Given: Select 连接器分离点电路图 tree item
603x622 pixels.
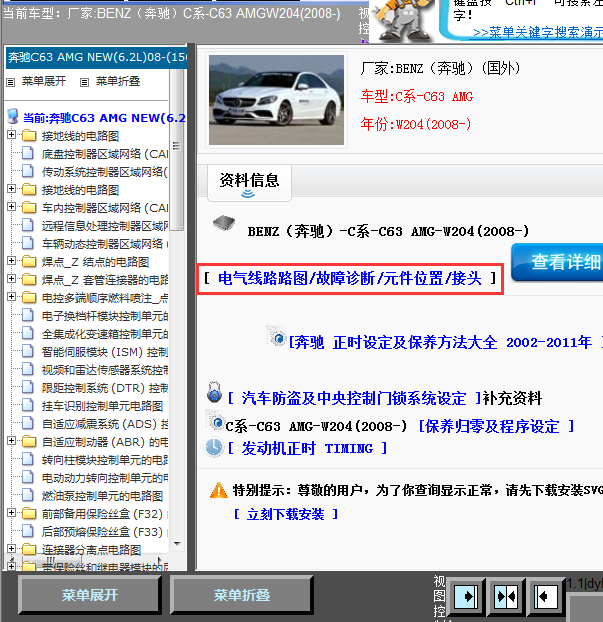Looking at the screenshot, I should [91, 550].
